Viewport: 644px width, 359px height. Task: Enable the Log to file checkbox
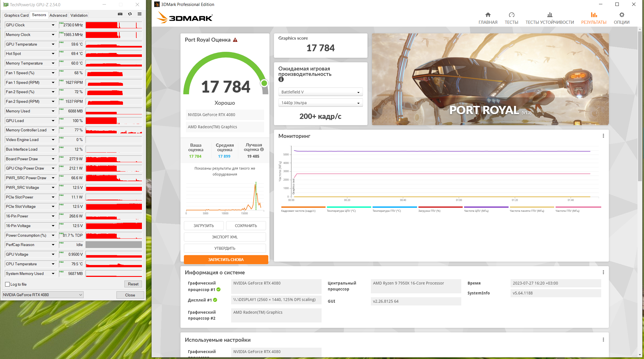point(8,284)
